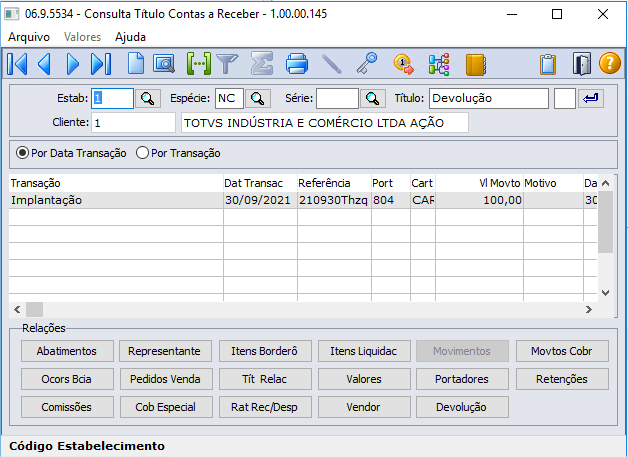
Task: Click the clipboard icon
Action: [548, 64]
